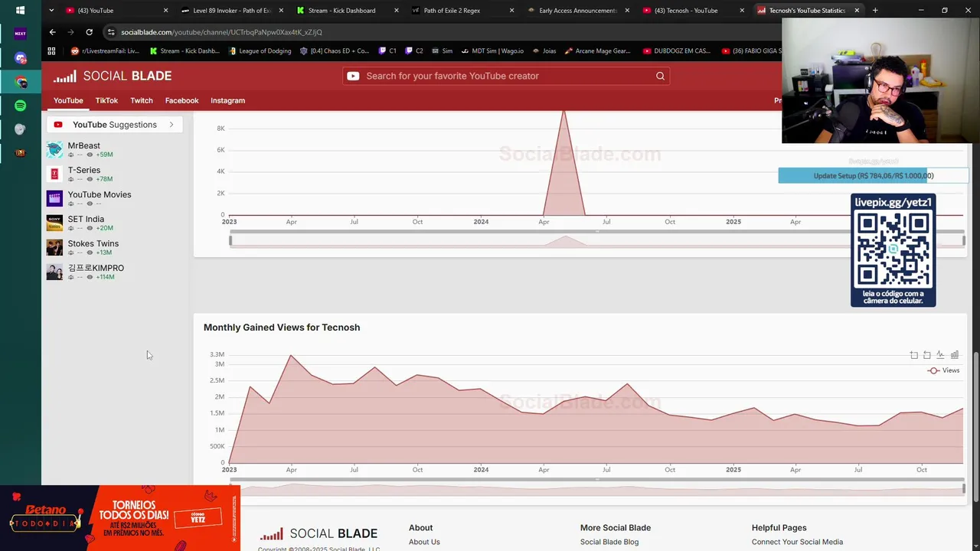Screen dimensions: 980x551
Task: Click the magnifier icon in the search box
Action: tap(660, 76)
